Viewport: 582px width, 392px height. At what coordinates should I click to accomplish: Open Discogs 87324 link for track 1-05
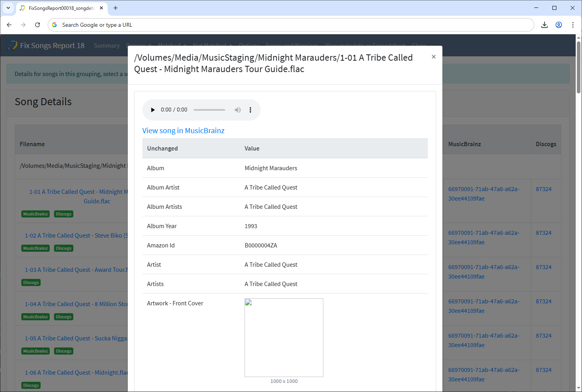(543, 336)
